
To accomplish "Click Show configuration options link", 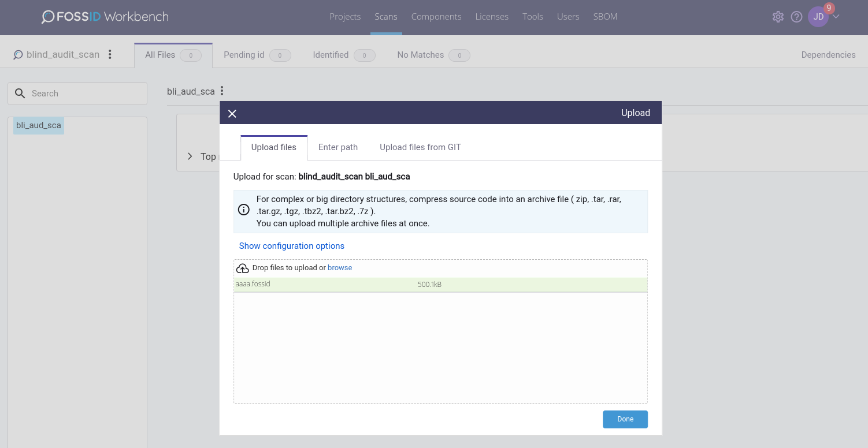I will coord(292,246).
